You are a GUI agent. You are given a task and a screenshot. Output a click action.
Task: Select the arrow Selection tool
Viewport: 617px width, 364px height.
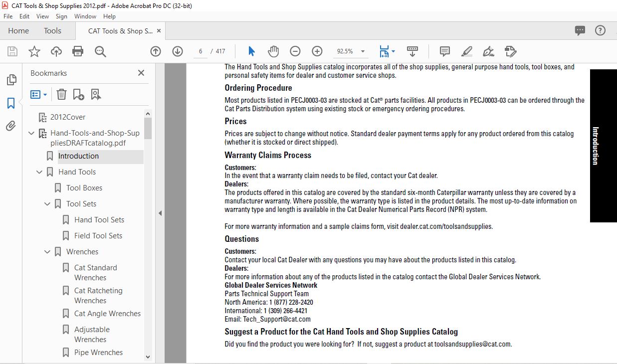(251, 51)
